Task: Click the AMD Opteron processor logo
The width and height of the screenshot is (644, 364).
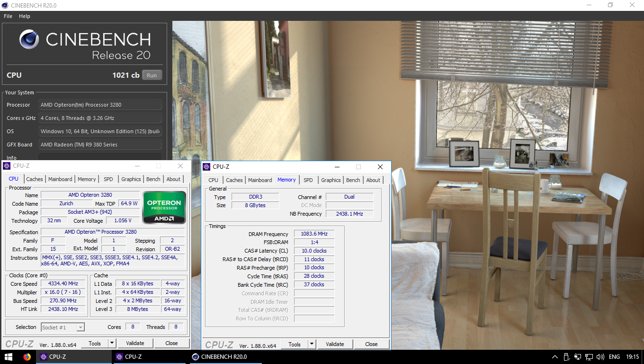Action: 164,207
